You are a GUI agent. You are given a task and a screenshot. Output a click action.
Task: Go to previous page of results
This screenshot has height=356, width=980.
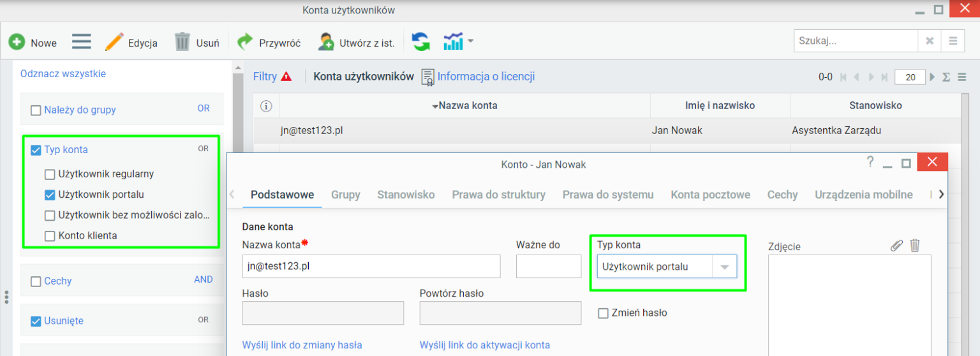click(856, 77)
